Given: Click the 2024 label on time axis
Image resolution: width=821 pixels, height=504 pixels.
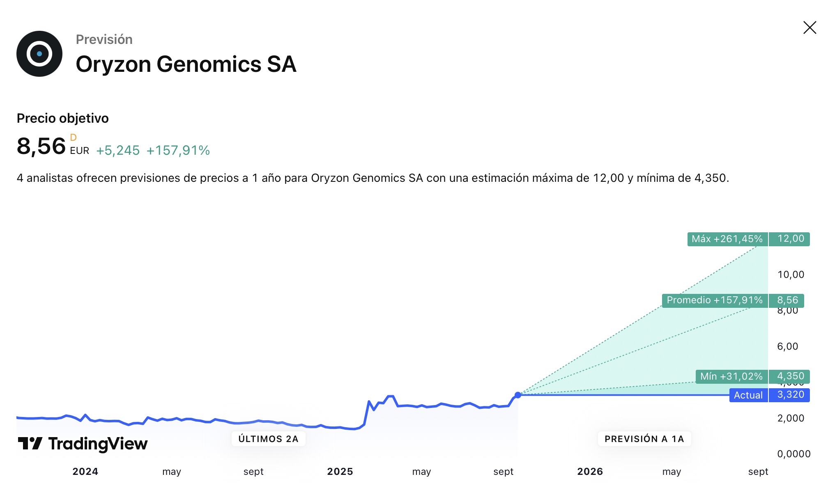Looking at the screenshot, I should click(x=85, y=472).
